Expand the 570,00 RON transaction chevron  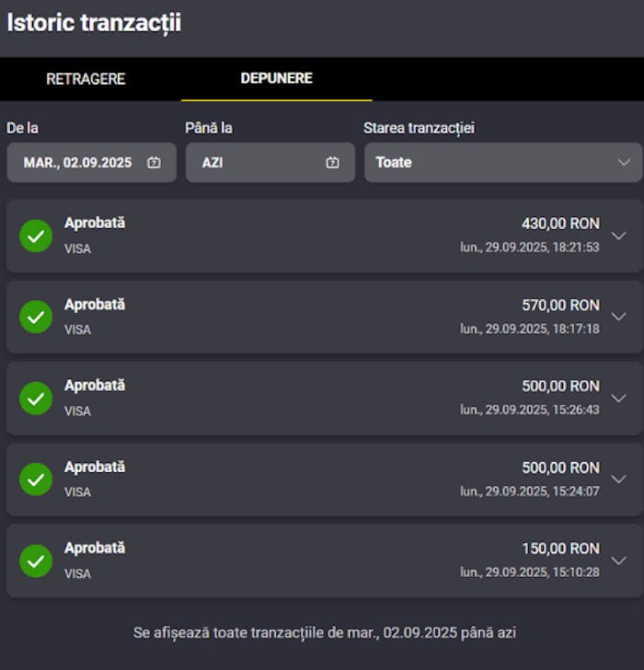tap(618, 317)
